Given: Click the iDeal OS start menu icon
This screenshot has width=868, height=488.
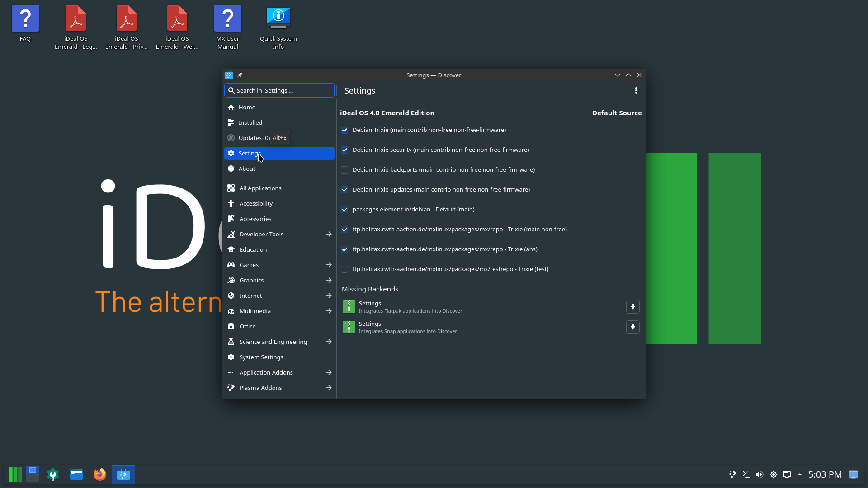Looking at the screenshot, I should coord(15,474).
